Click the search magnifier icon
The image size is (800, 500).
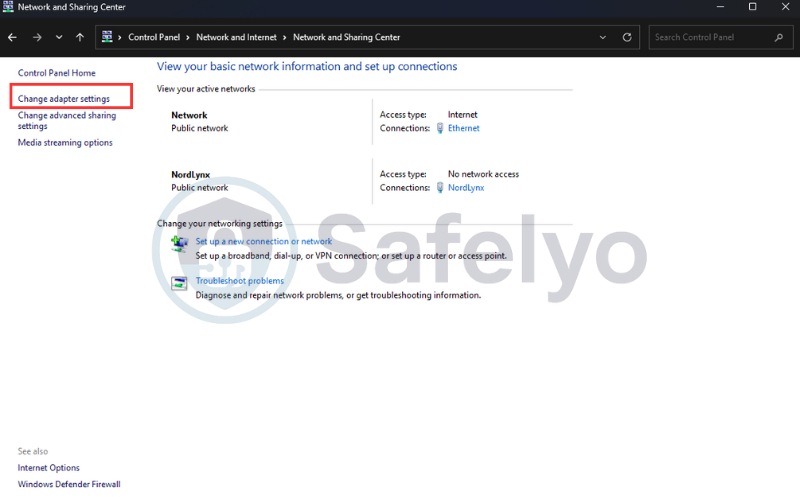[x=779, y=37]
